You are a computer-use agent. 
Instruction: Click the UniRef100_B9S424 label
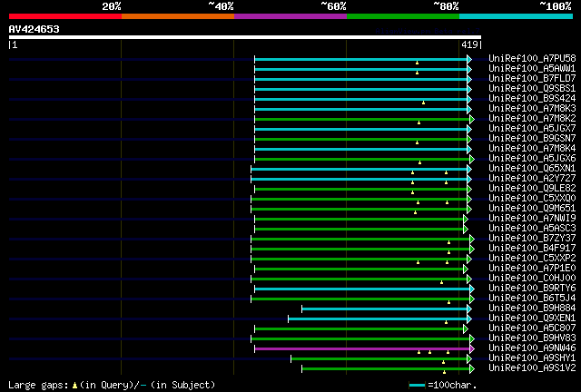click(532, 99)
